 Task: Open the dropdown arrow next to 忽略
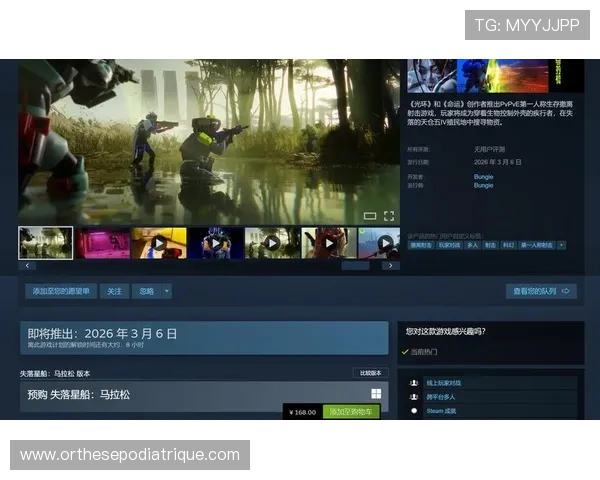(x=166, y=291)
